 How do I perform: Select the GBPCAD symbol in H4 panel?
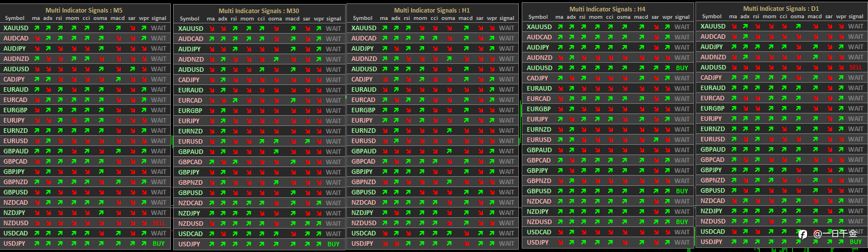click(x=539, y=160)
